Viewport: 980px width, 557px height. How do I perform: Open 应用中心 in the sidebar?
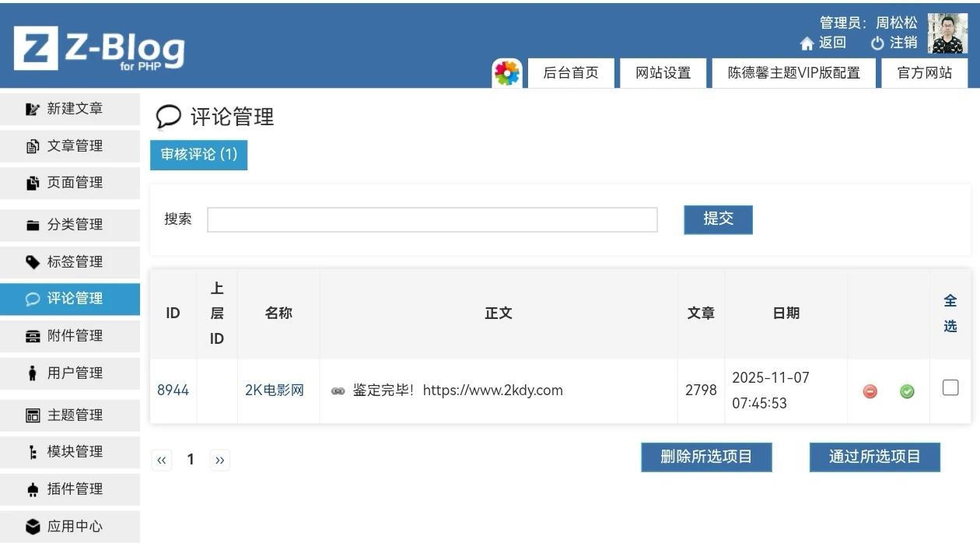point(70,527)
